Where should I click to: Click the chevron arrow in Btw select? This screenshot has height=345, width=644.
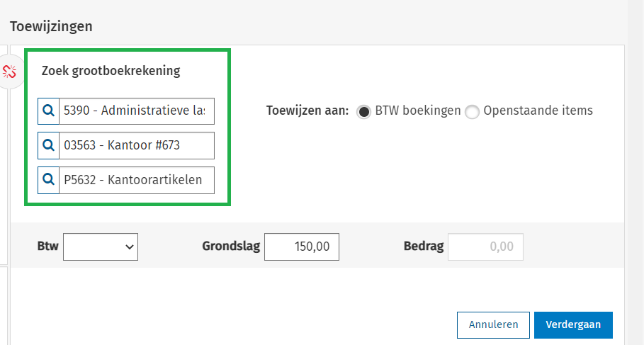[130, 247]
